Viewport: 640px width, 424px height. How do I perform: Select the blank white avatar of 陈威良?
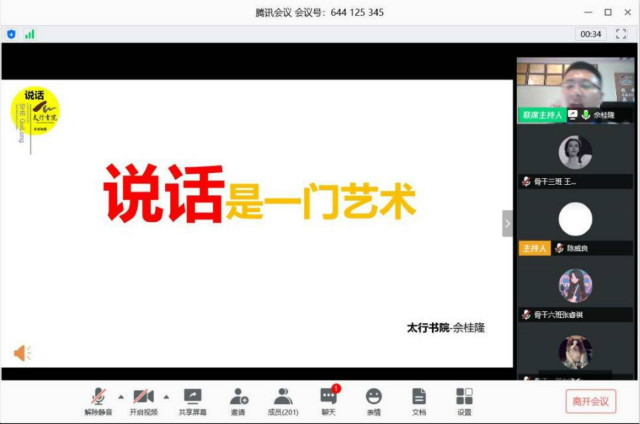575,219
